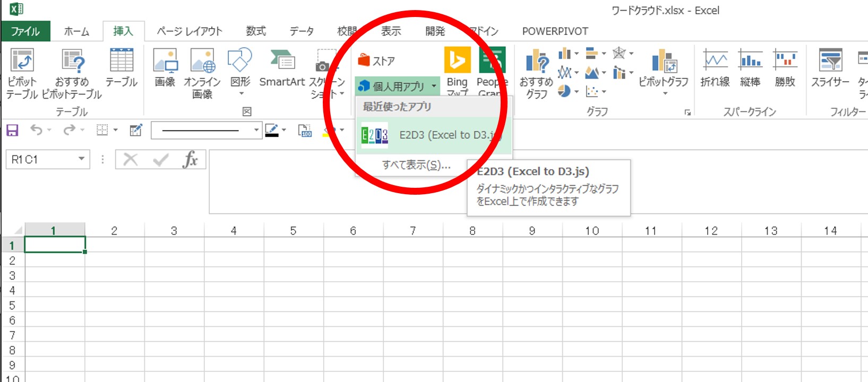
Task: Click the fx insert function button
Action: pyautogui.click(x=190, y=159)
